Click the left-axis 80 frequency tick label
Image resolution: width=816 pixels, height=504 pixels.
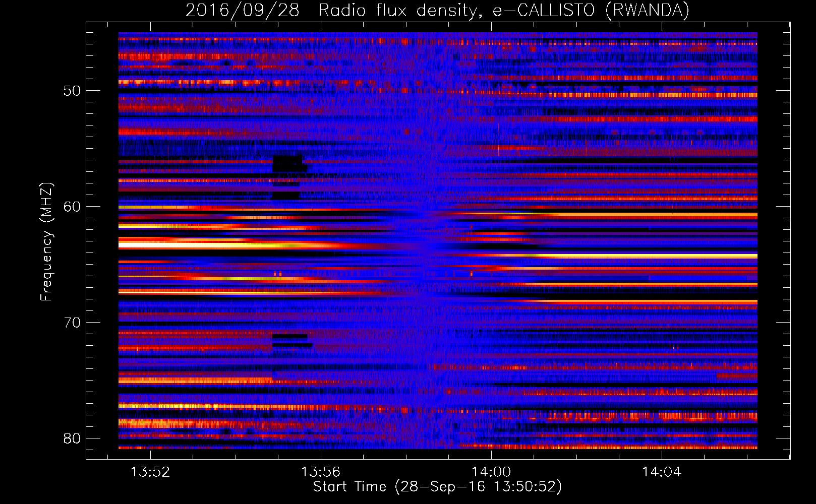(72, 438)
